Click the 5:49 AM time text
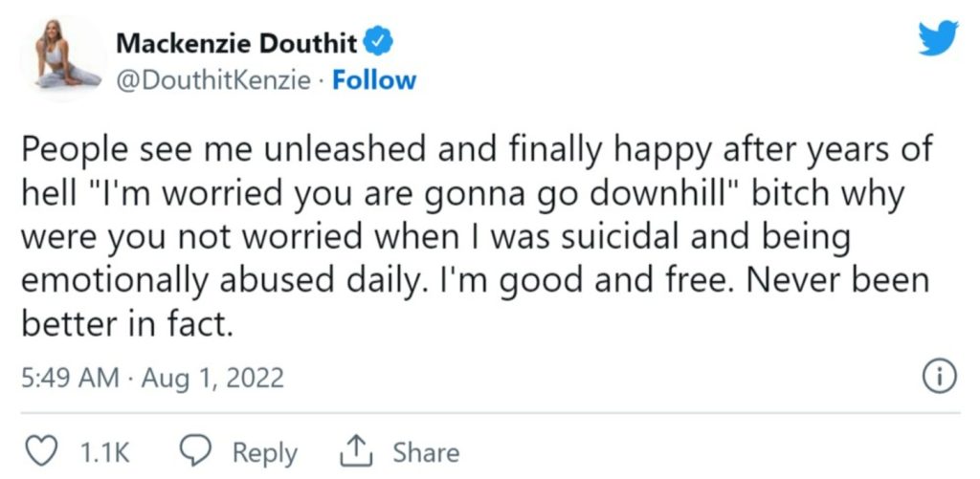The image size is (980, 479). tap(69, 379)
